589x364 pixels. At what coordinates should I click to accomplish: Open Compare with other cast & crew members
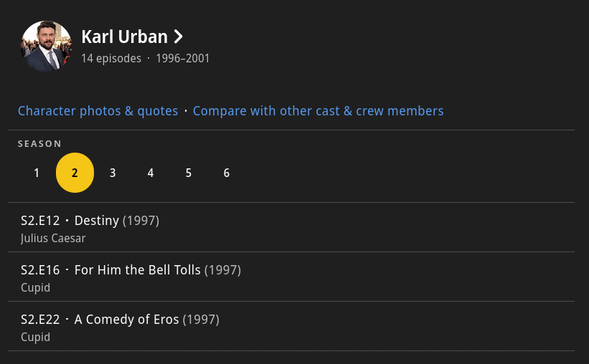click(x=318, y=111)
